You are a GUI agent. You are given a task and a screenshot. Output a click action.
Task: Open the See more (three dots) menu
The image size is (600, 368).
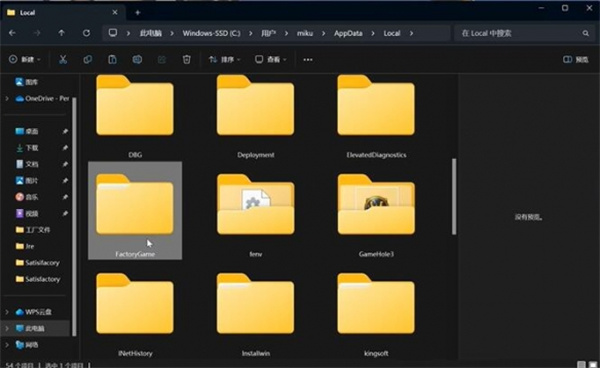(x=308, y=60)
